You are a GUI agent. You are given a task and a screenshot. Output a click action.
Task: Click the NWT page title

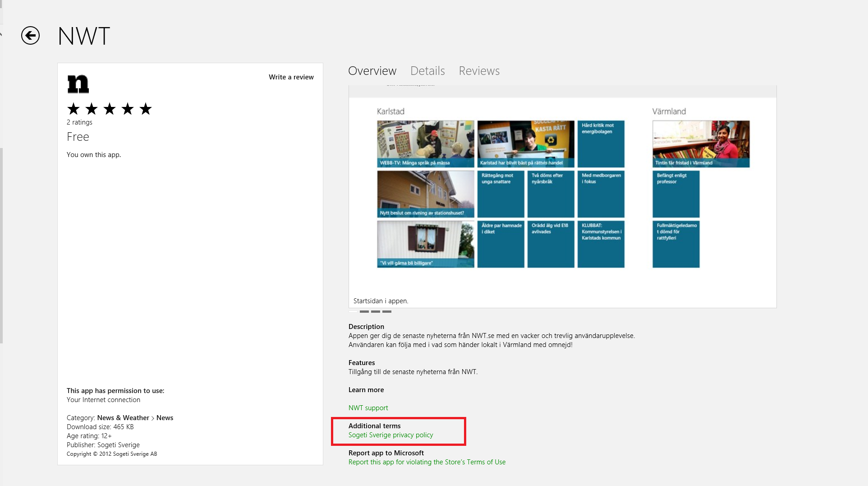84,36
